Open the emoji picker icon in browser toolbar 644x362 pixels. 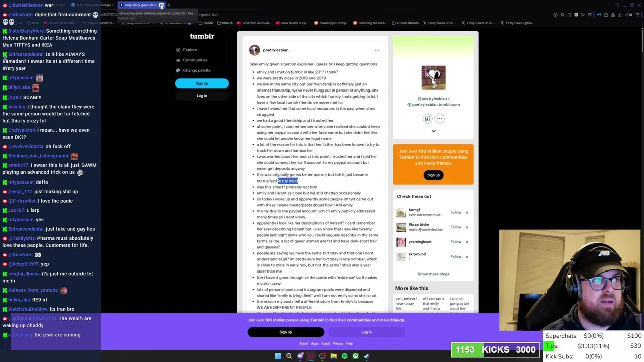coord(555,15)
